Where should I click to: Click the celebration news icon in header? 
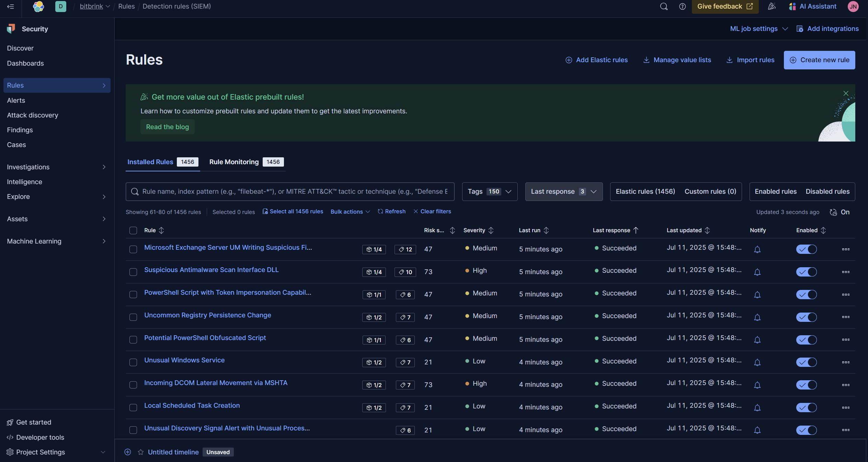click(772, 7)
